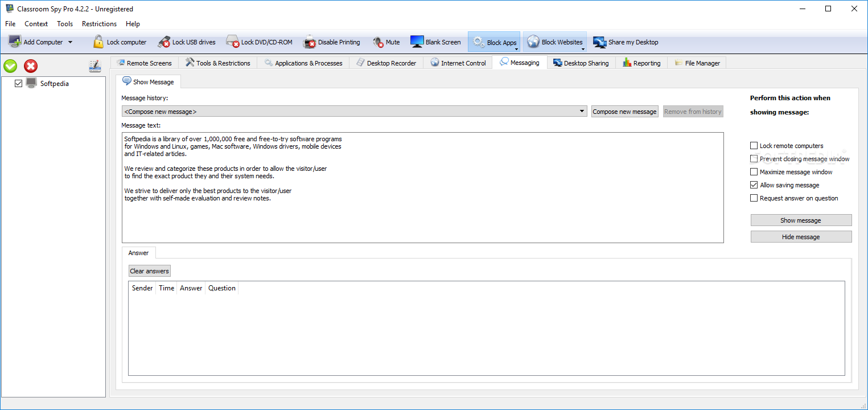Screen dimensions: 868x410
Task: Click the Compose new message button
Action: (624, 112)
